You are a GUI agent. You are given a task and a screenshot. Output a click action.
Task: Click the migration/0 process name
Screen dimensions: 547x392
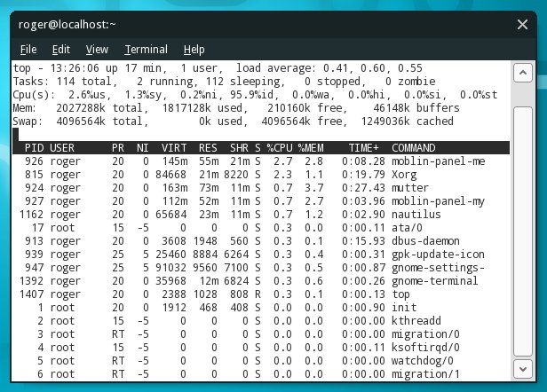point(425,334)
